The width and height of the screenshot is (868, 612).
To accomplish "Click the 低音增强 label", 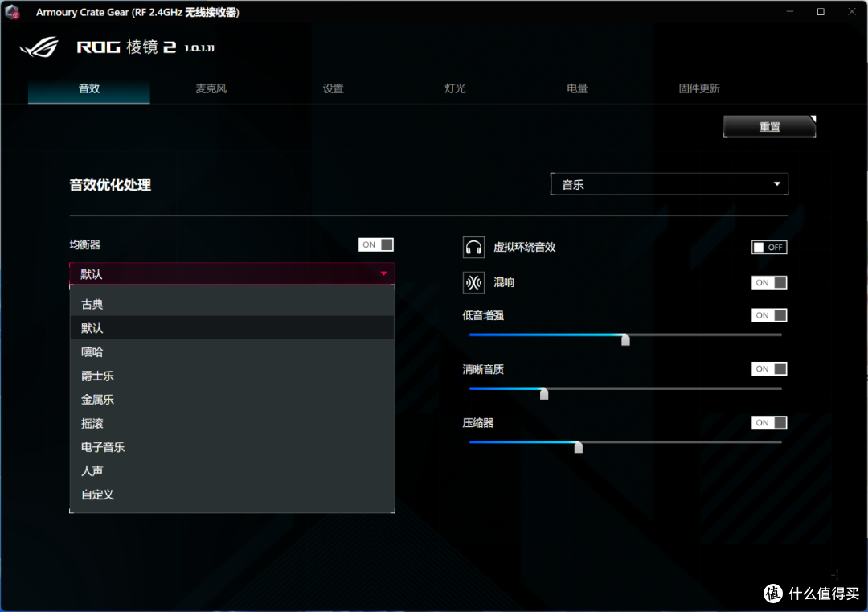I will [483, 316].
